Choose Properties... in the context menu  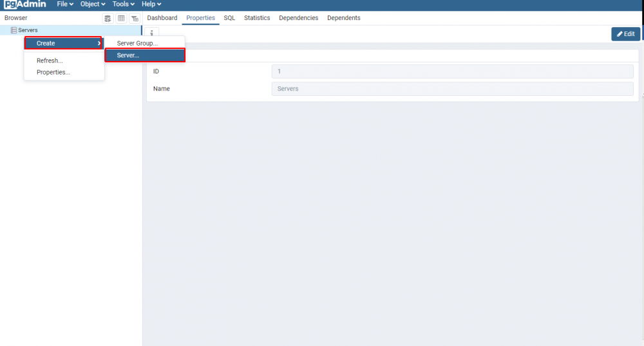(x=53, y=72)
